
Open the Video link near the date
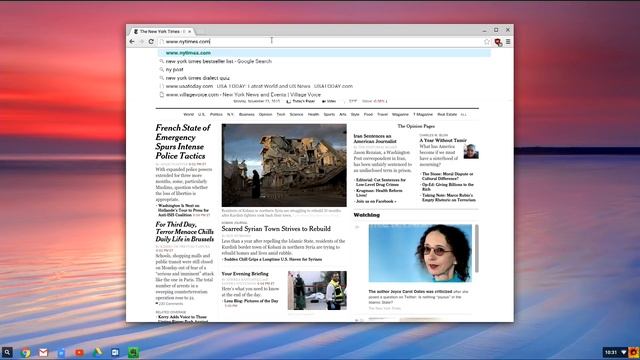(x=329, y=101)
